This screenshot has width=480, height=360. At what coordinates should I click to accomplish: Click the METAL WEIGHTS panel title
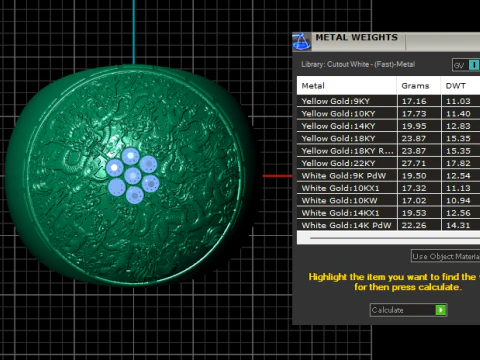(357, 37)
